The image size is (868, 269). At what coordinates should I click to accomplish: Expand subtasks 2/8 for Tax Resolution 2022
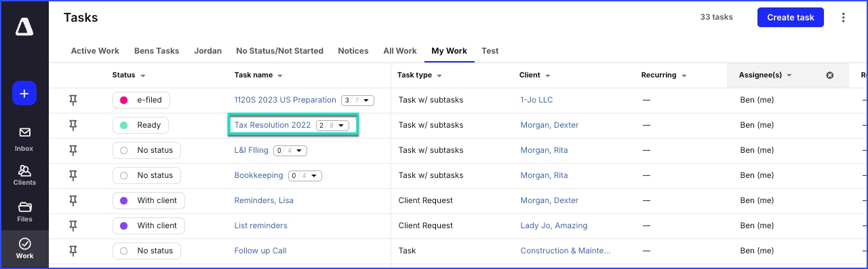[332, 125]
